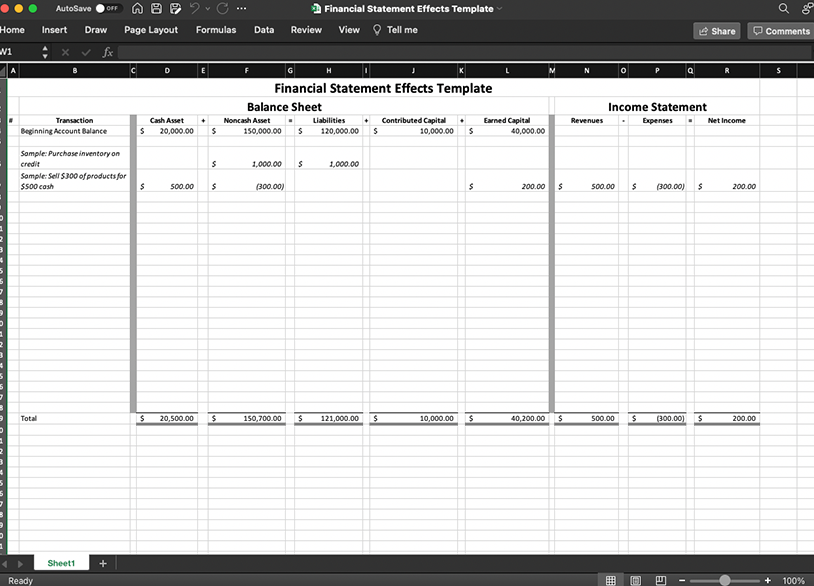Click the Share button
The image size is (814, 586).
(717, 31)
